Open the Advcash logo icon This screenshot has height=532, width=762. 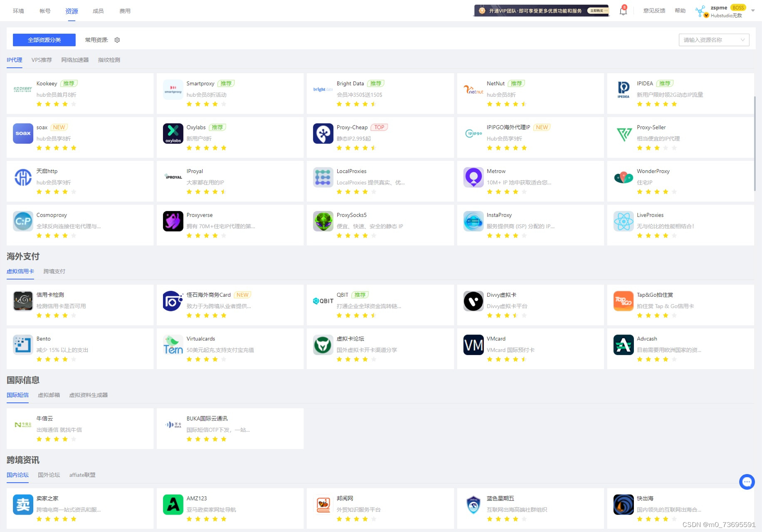(623, 345)
